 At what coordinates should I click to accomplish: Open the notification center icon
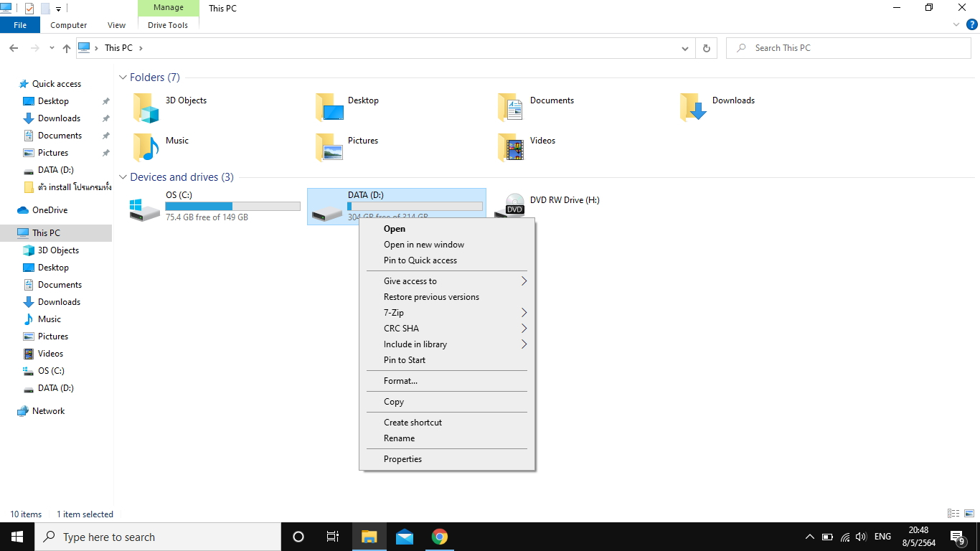click(x=957, y=537)
